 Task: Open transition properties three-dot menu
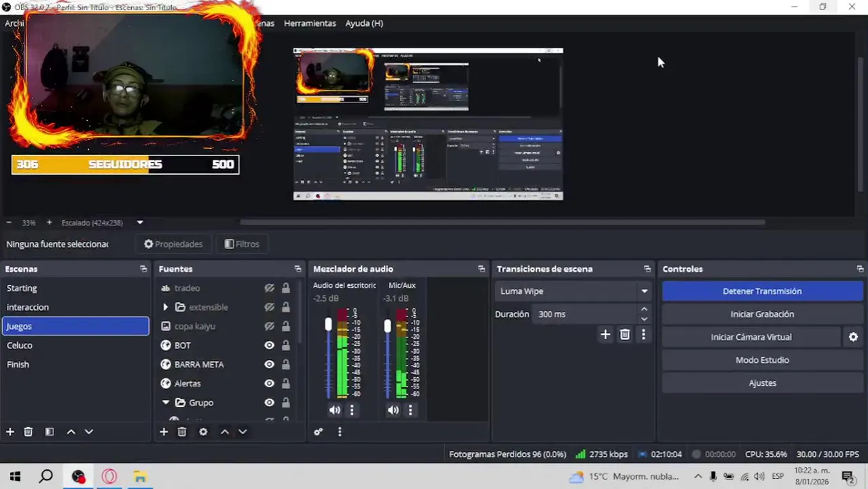pos(643,334)
